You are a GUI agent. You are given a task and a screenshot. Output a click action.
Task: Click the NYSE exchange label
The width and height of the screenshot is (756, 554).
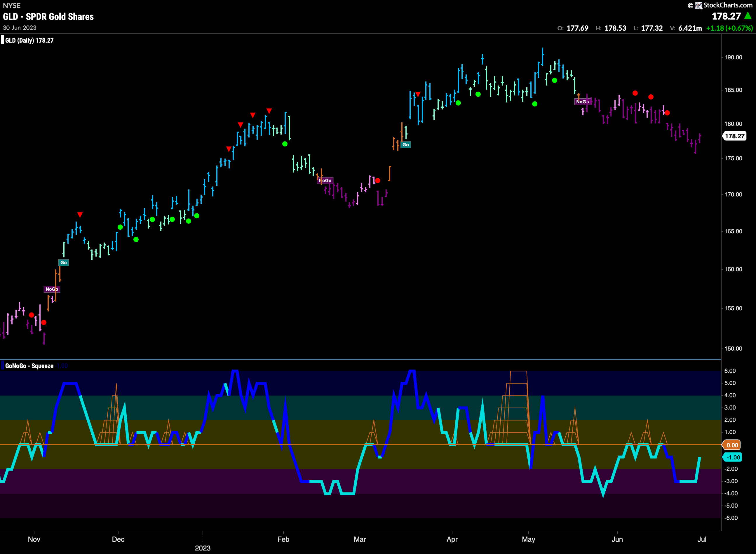click(x=12, y=5)
